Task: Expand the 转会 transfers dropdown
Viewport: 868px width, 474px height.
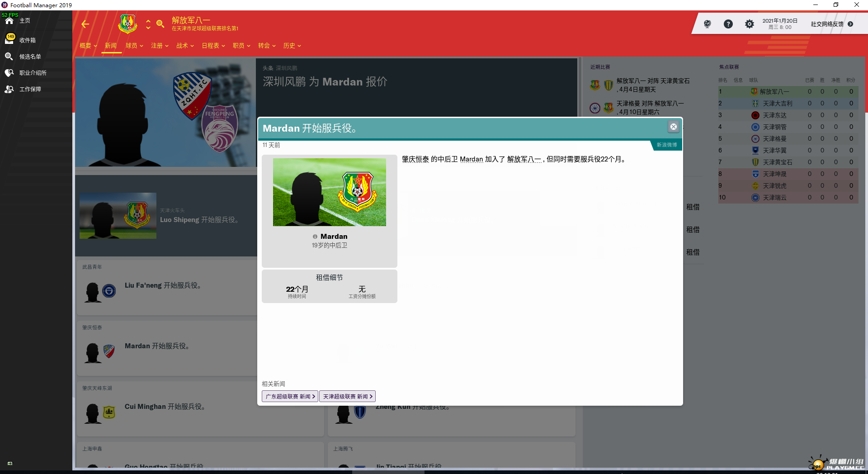Action: tap(267, 46)
